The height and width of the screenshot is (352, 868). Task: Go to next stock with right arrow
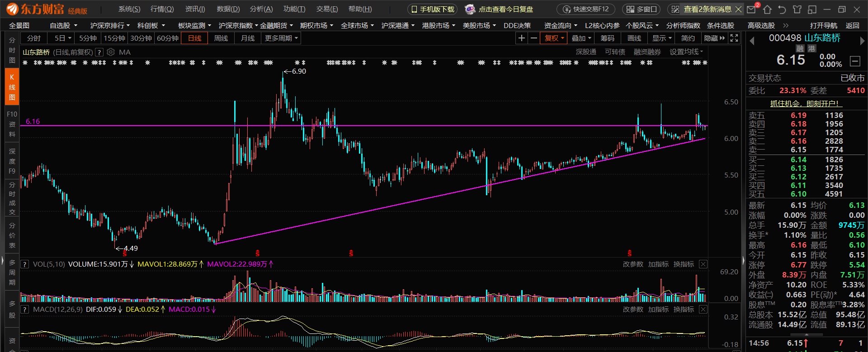pos(862,41)
